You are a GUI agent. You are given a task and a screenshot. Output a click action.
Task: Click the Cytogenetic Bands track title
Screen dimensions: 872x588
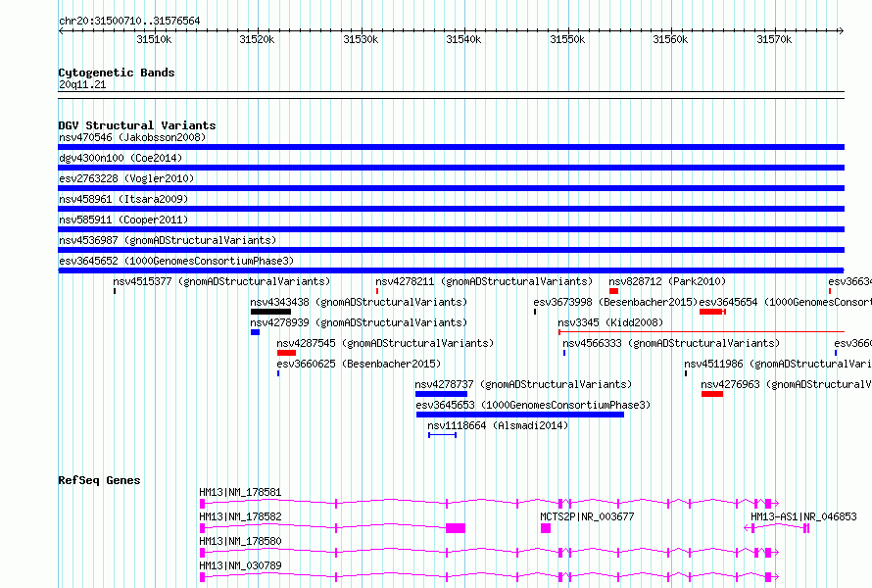117,73
